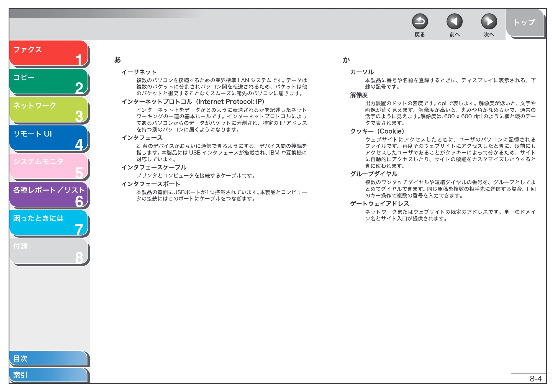This screenshot has height=392, width=554.
Task: Click the イーサネット glossary term
Action: pos(139,72)
